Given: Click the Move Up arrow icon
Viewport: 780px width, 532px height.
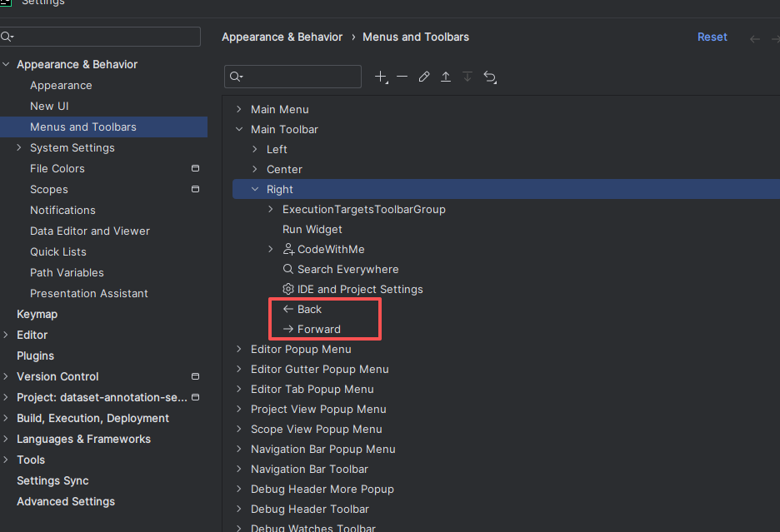Looking at the screenshot, I should [x=446, y=77].
